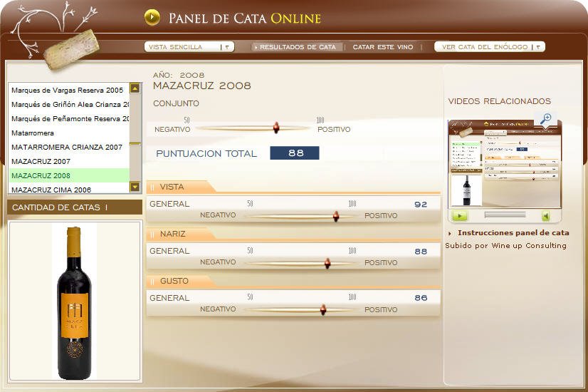This screenshot has width=588, height=392.
Task: Click Subido por Wine up Consulting text
Action: pyautogui.click(x=505, y=246)
